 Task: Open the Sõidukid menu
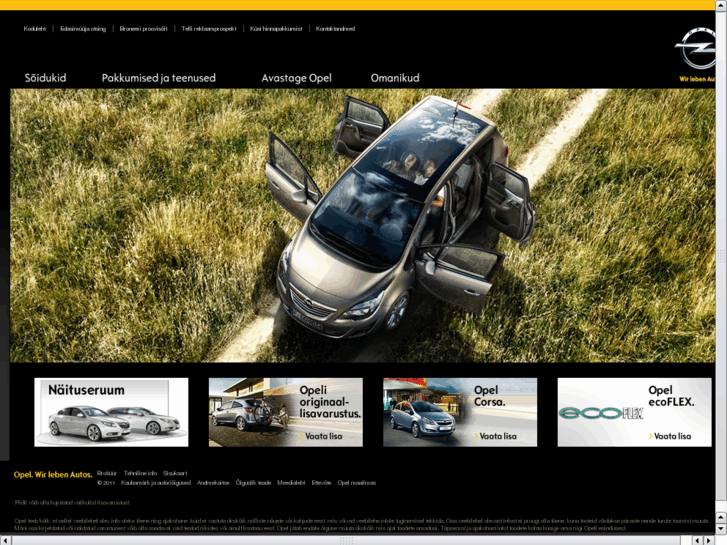tap(45, 78)
